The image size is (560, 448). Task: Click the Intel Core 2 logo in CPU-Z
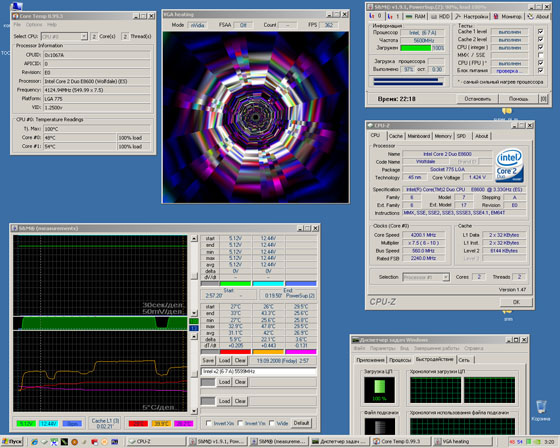(510, 165)
